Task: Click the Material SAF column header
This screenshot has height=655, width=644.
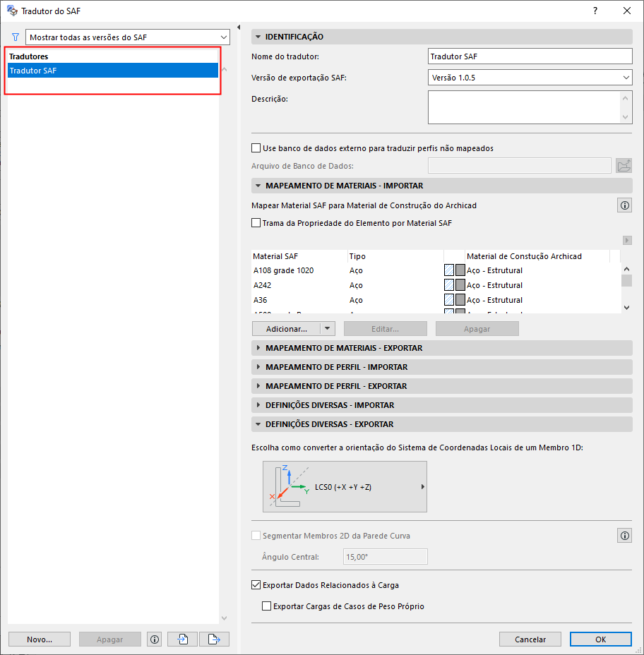Action: tap(299, 256)
